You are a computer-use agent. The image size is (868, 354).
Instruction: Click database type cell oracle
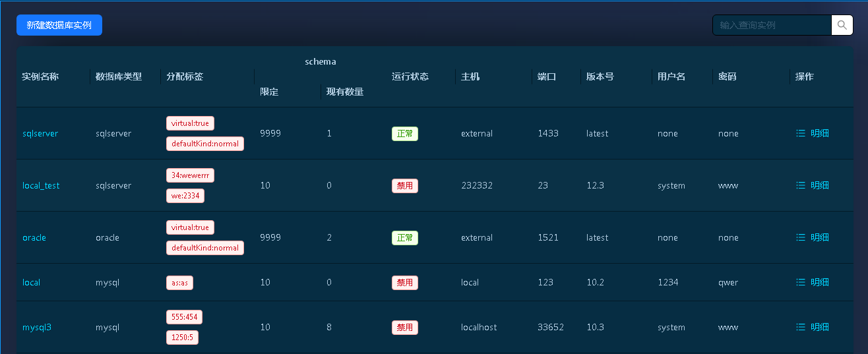click(108, 237)
